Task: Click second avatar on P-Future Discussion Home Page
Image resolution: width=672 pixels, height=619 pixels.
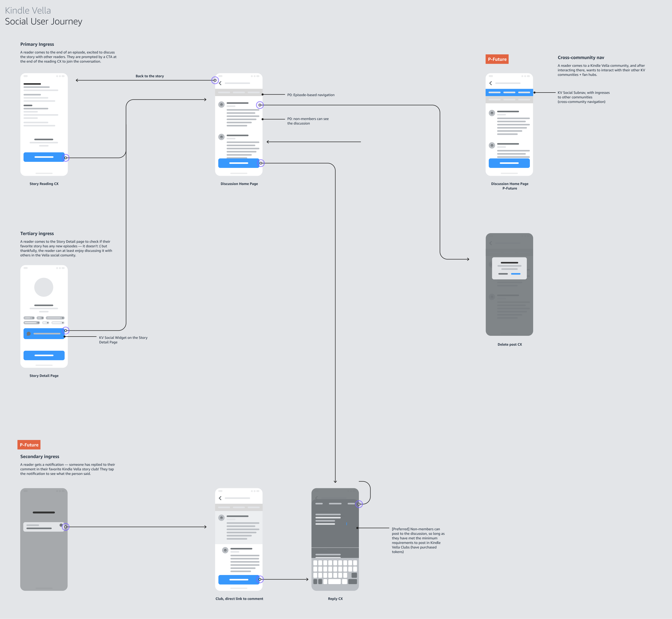Action: click(x=492, y=145)
